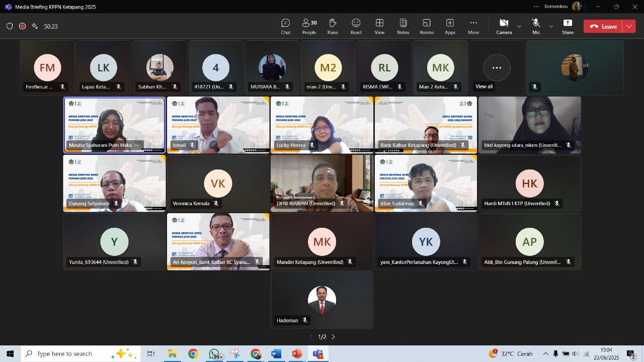Open breakout Rooms
Image resolution: width=644 pixels, height=362 pixels.
(x=427, y=26)
